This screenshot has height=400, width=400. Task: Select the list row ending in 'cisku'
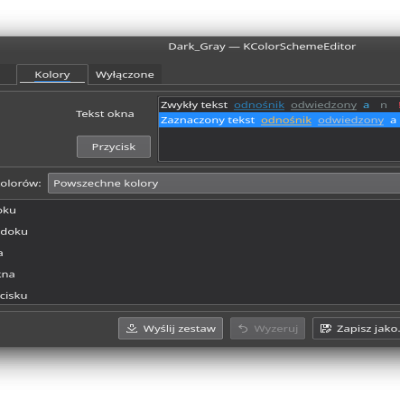[200, 295]
